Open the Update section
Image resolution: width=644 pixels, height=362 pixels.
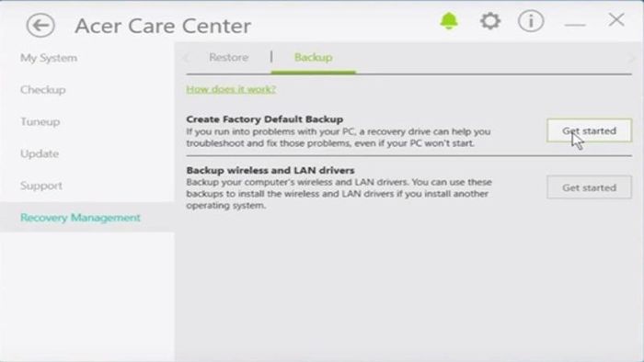(40, 153)
